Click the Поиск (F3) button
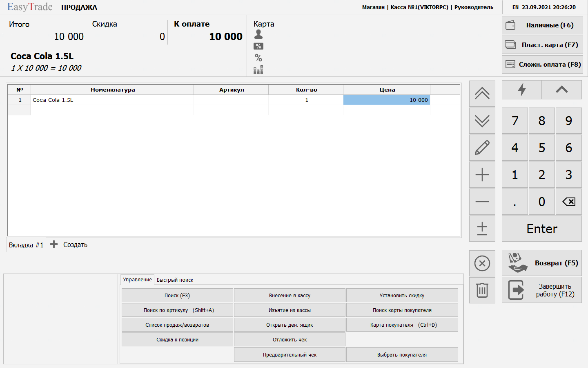 177,295
